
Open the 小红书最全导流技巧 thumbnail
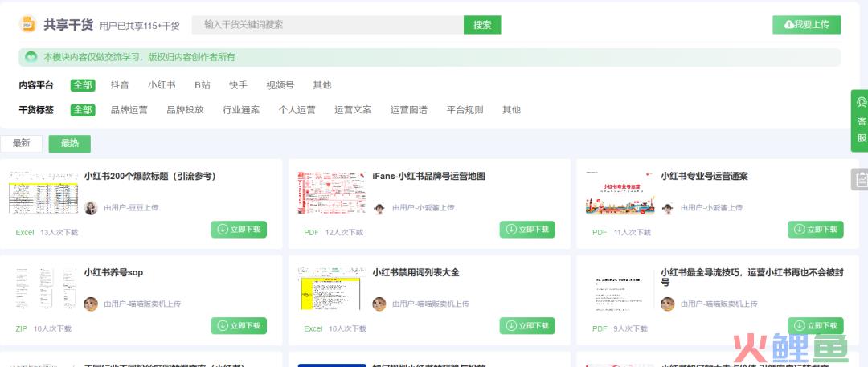click(620, 288)
